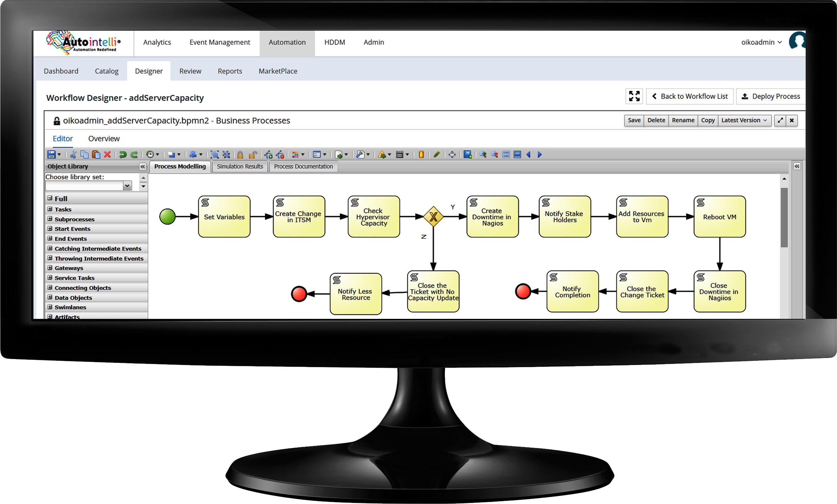Open the Choose library set combo box

(127, 185)
